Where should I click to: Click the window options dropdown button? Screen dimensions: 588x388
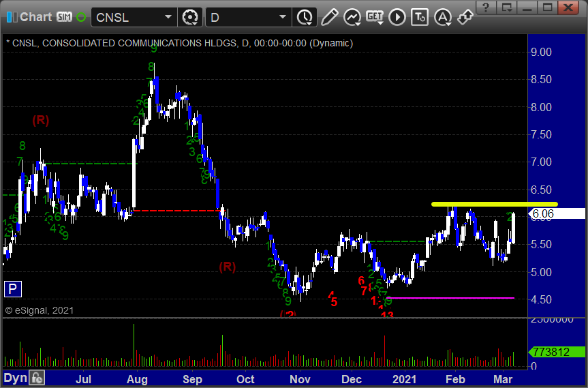pos(507,7)
